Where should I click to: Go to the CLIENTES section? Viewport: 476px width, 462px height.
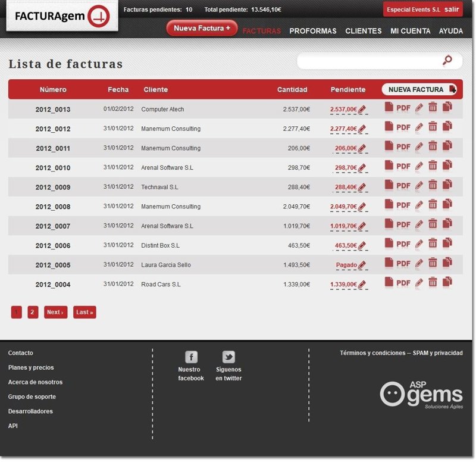point(363,31)
